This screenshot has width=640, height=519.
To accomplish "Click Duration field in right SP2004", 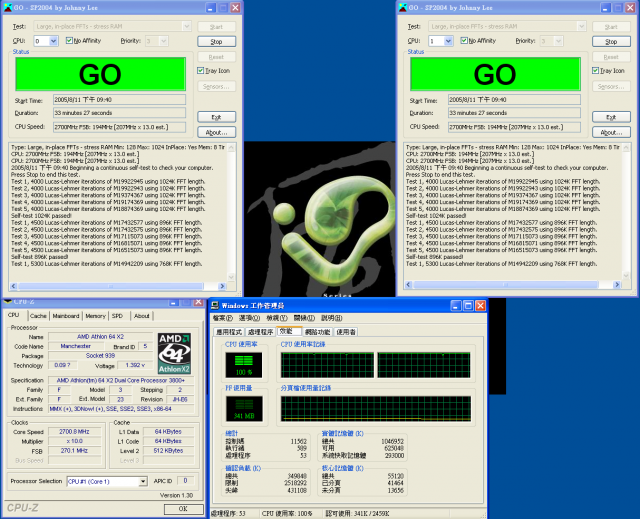I will pos(514,113).
